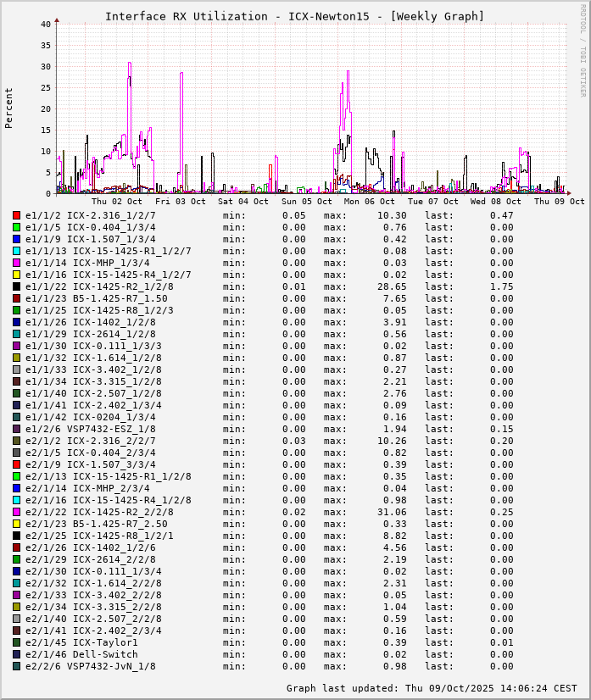This screenshot has height=700, width=591.
Task: Click the Mon 06 Oct axis label
Action: coord(370,202)
